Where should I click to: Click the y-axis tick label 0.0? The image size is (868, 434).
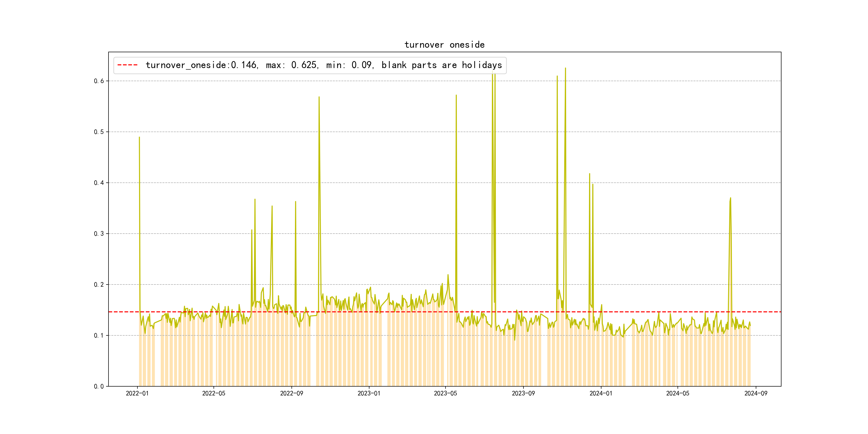coord(99,386)
